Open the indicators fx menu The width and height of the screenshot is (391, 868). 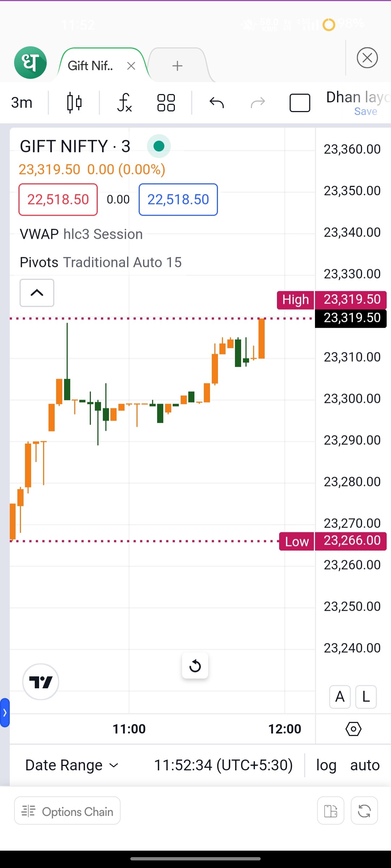pyautogui.click(x=124, y=103)
